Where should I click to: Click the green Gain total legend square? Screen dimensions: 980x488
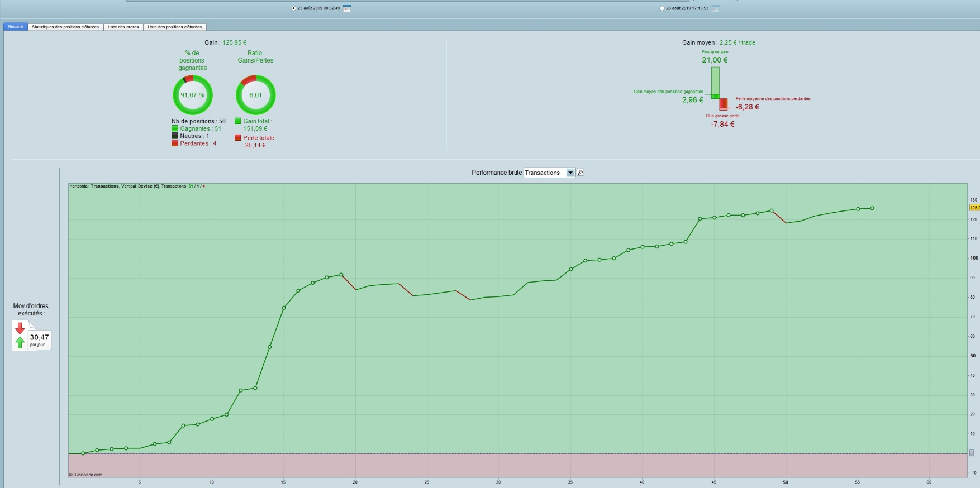(238, 121)
